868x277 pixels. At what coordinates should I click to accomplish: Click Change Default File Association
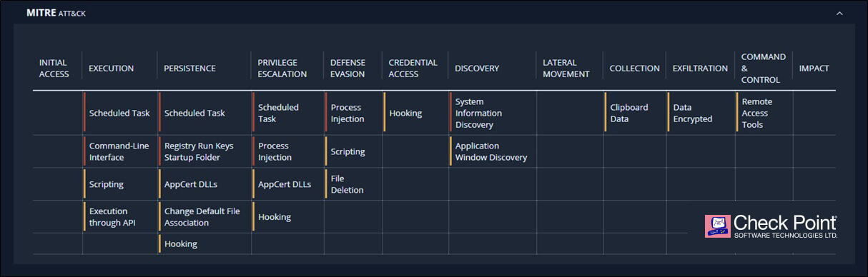tap(202, 216)
